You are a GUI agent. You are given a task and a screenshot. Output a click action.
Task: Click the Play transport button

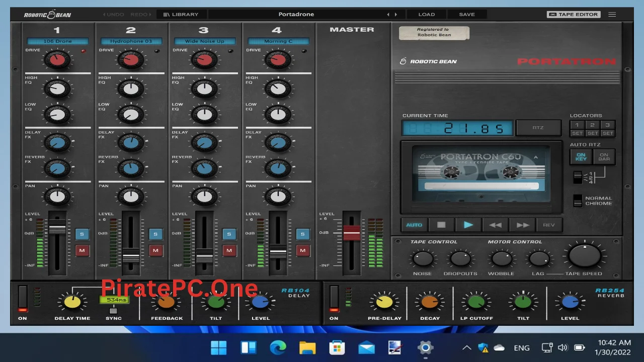click(468, 225)
